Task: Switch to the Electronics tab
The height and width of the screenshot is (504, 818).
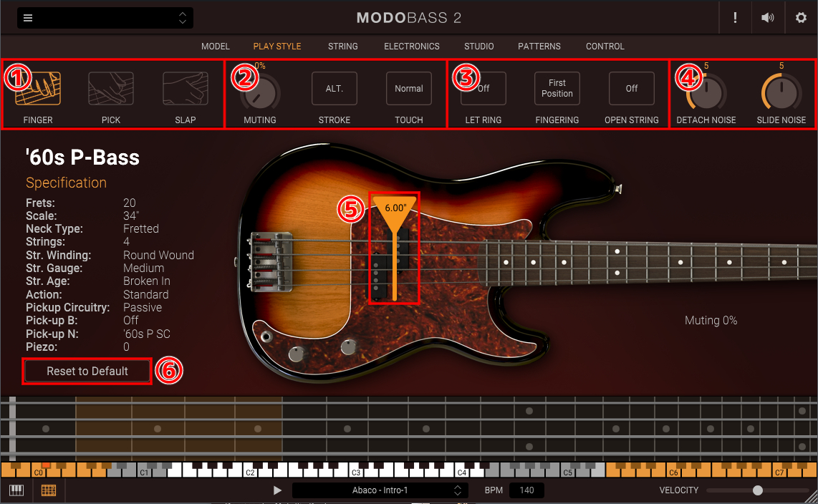Action: 412,47
